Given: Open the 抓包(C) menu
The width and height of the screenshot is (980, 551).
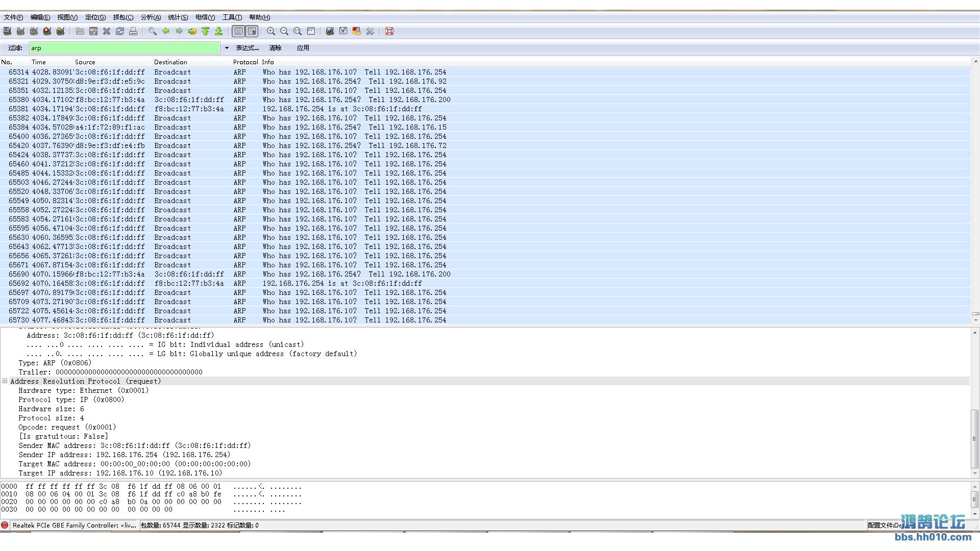Looking at the screenshot, I should [123, 17].
